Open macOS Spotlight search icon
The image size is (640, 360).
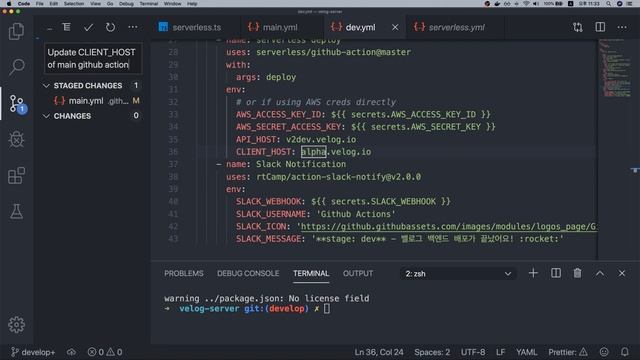pyautogui.click(x=608, y=4)
